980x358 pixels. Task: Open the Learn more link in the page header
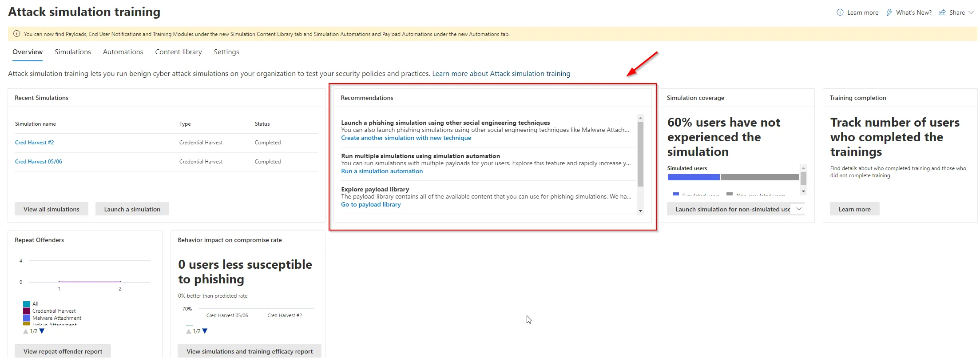tap(862, 12)
